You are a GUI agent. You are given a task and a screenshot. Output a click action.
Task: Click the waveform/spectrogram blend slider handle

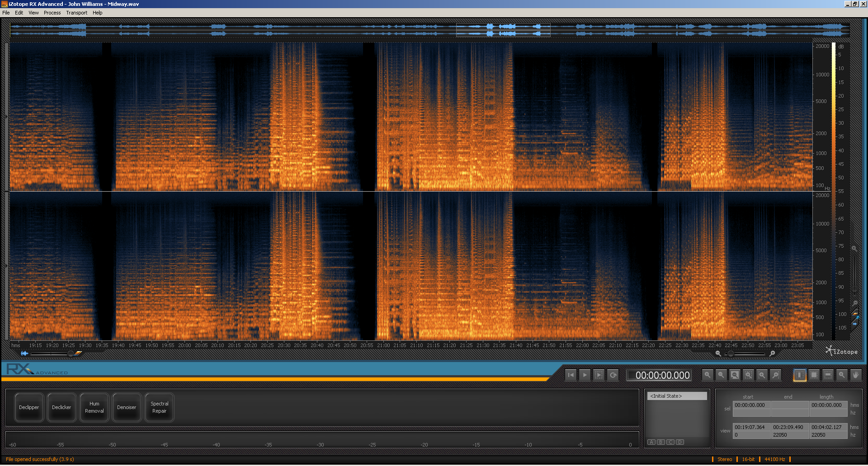click(71, 353)
